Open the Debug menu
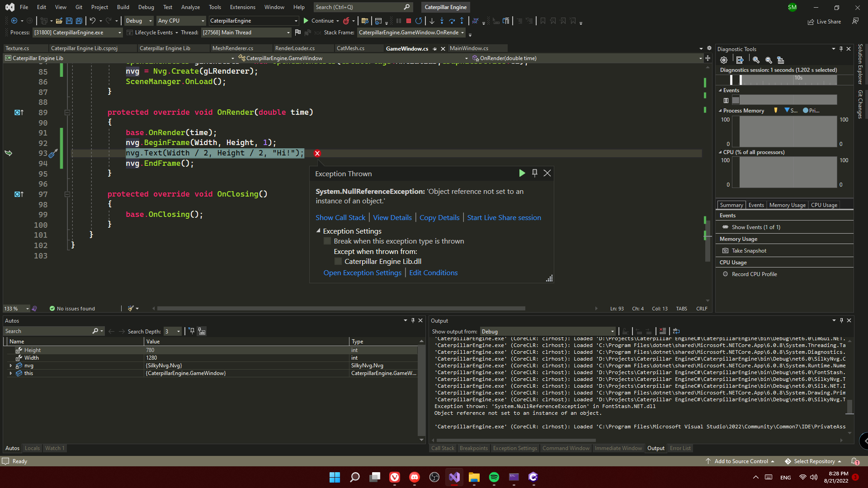The image size is (868, 488). click(146, 7)
